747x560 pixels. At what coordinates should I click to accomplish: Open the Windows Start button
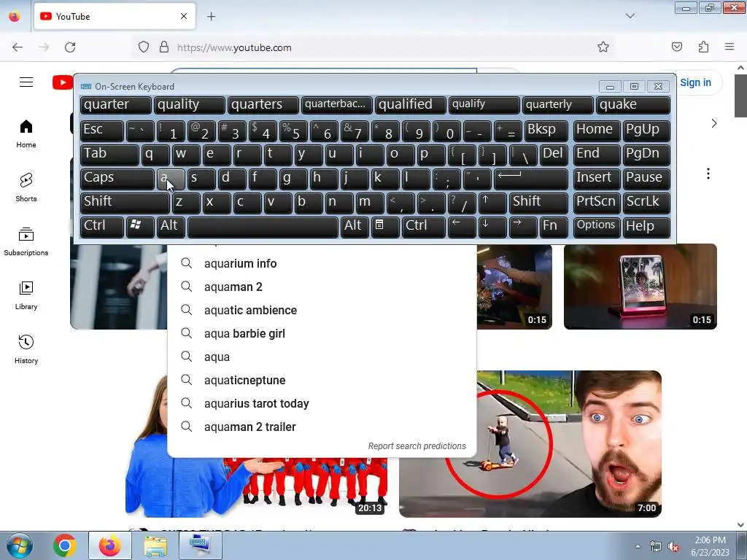pos(20,545)
